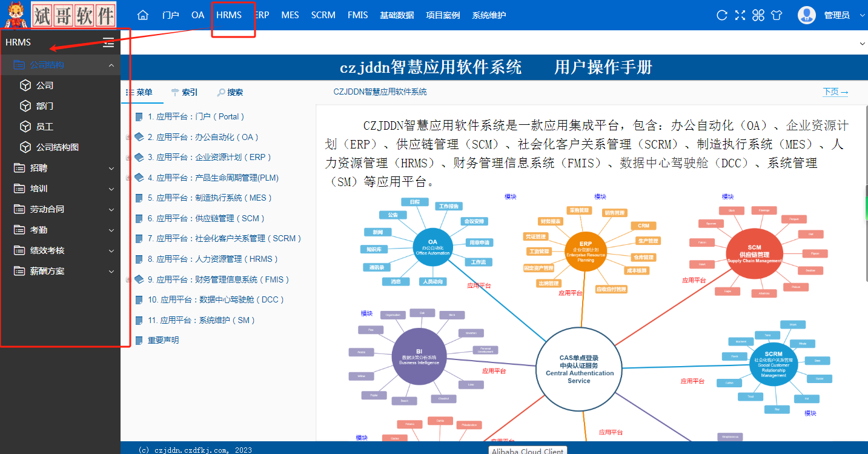Go to next page via 下页→ link
The height and width of the screenshot is (454, 868).
[x=835, y=92]
